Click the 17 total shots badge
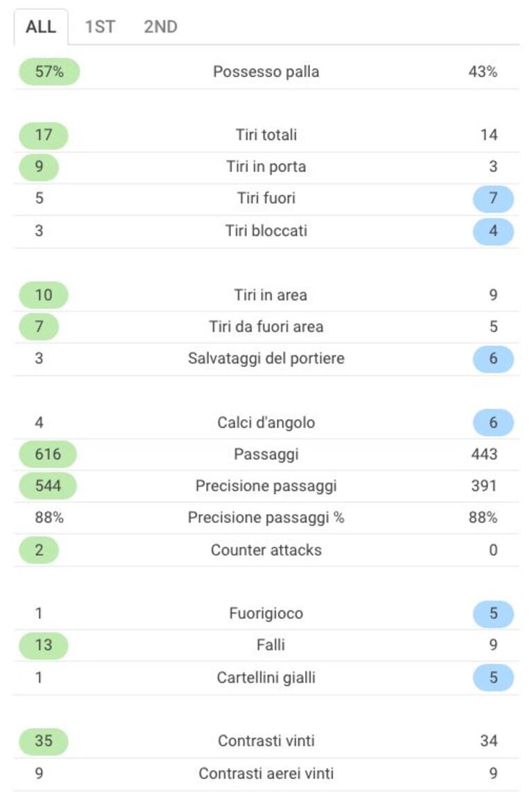 (x=44, y=135)
